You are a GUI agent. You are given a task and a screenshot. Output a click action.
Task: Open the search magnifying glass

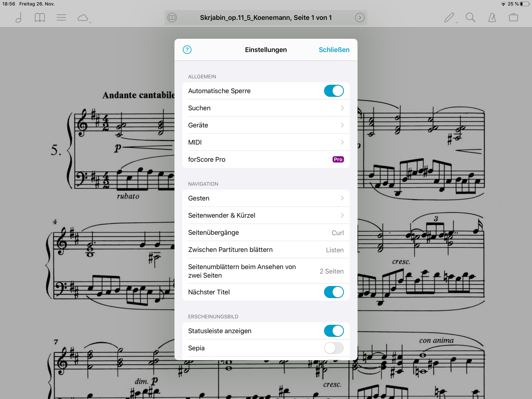pyautogui.click(x=471, y=18)
